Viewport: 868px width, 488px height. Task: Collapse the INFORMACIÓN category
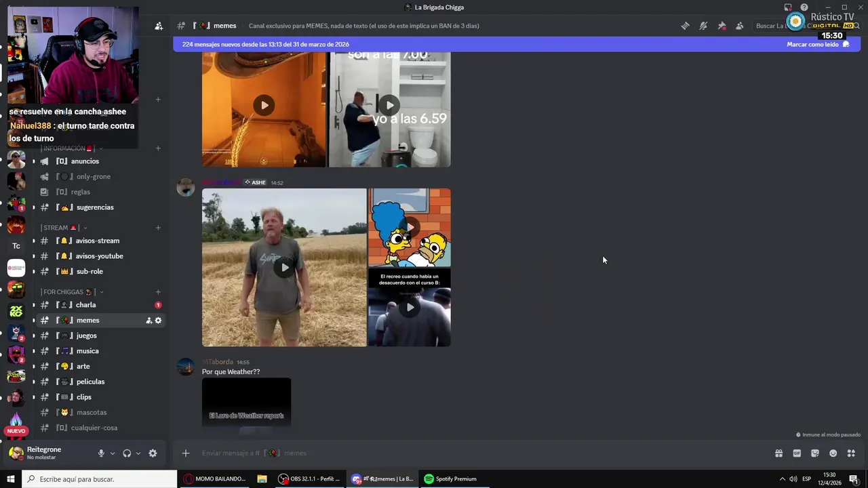pyautogui.click(x=72, y=148)
